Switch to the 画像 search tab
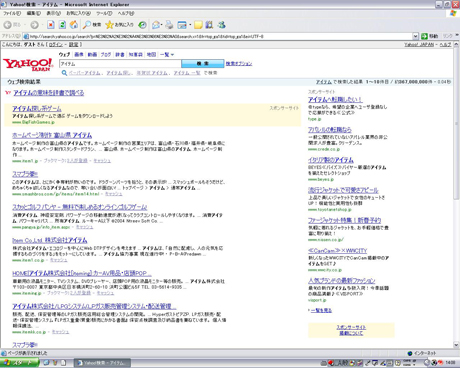 point(79,55)
